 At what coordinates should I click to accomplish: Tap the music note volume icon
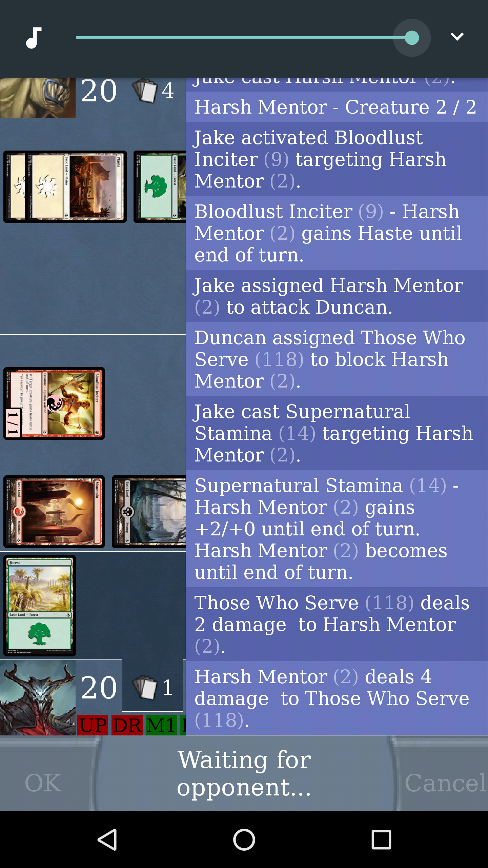[x=34, y=38]
